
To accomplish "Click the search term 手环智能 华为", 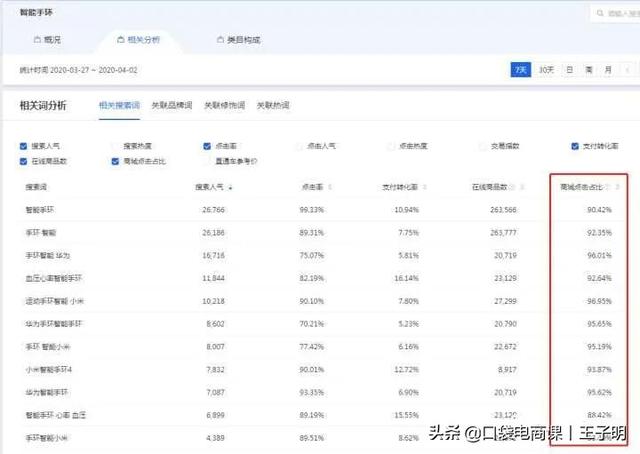I will pos(47,256).
